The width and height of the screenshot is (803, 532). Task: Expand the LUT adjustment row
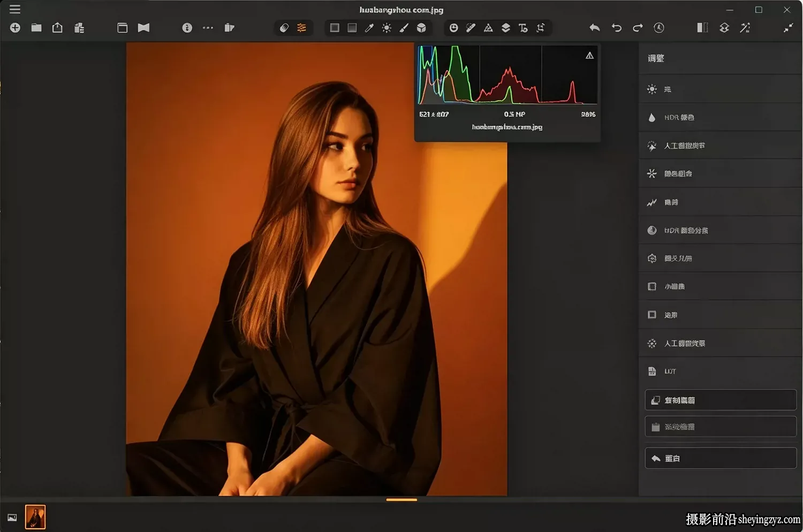coord(720,371)
